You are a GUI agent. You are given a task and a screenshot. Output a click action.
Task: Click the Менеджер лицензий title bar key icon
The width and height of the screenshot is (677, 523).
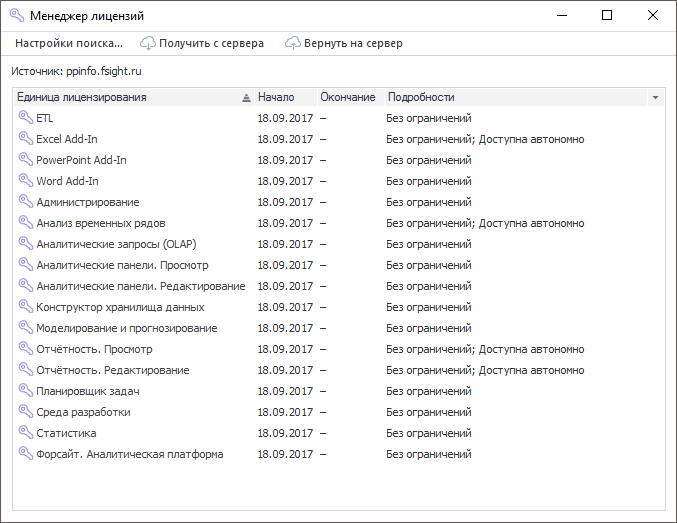coord(16,16)
